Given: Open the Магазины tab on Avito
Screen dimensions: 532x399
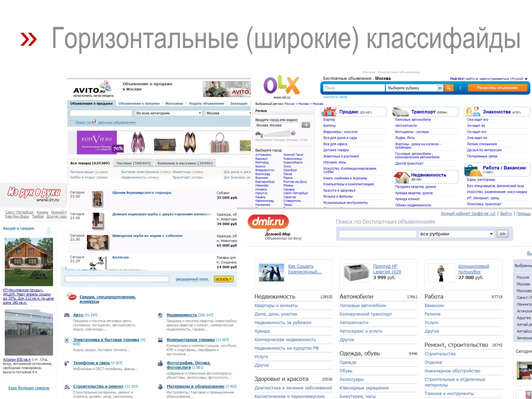Looking at the screenshot, I should coord(174,103).
